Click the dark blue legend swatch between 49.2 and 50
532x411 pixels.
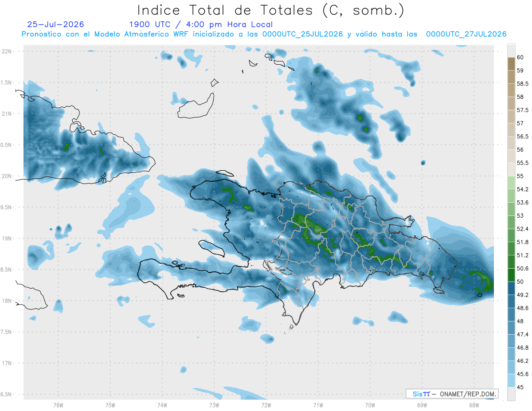click(x=511, y=288)
